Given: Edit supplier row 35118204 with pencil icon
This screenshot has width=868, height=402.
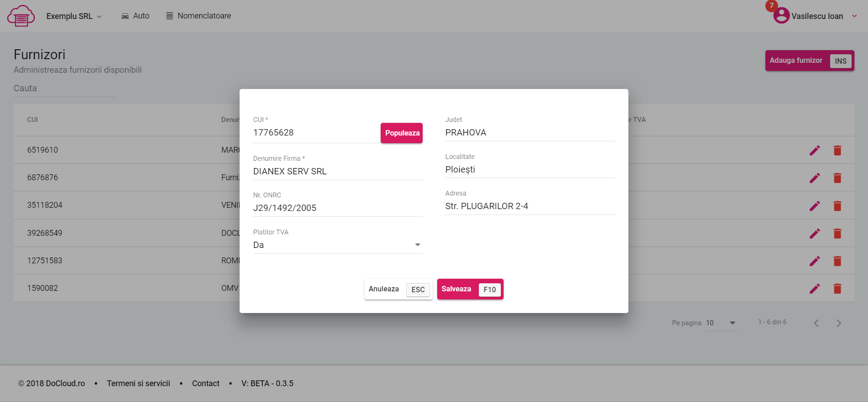Looking at the screenshot, I should pyautogui.click(x=815, y=206).
